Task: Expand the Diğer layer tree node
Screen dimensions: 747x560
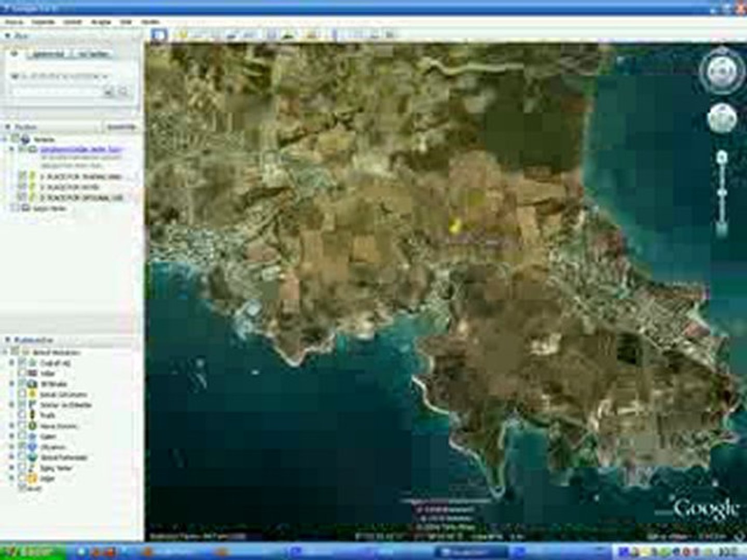Action: pyautogui.click(x=12, y=478)
